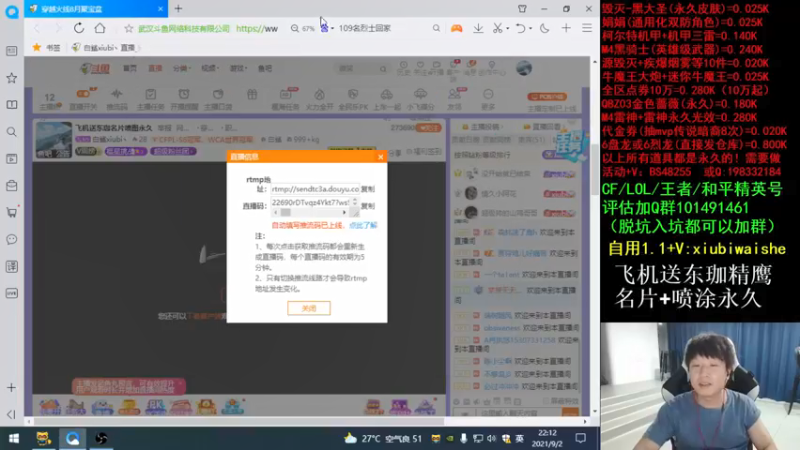Screen dimensions: 800x450
Task: Reload the page with the refresh icon
Action: pos(79,28)
